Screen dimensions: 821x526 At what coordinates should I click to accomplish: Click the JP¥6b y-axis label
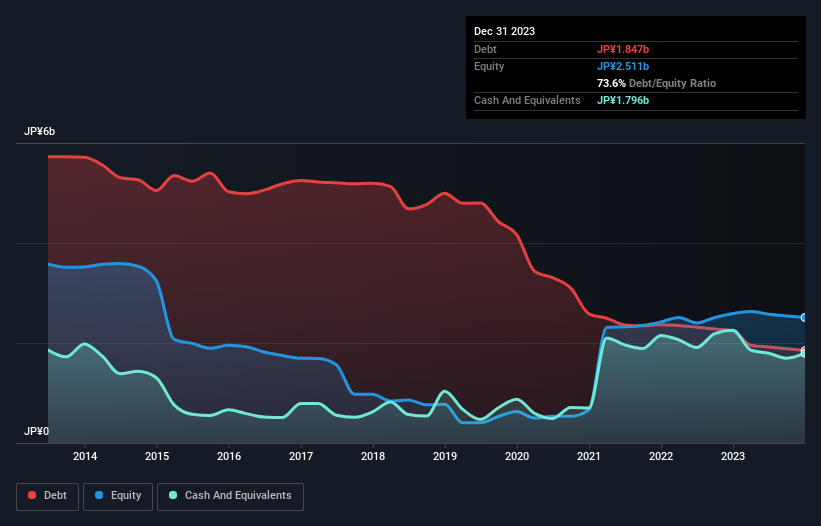tap(40, 131)
